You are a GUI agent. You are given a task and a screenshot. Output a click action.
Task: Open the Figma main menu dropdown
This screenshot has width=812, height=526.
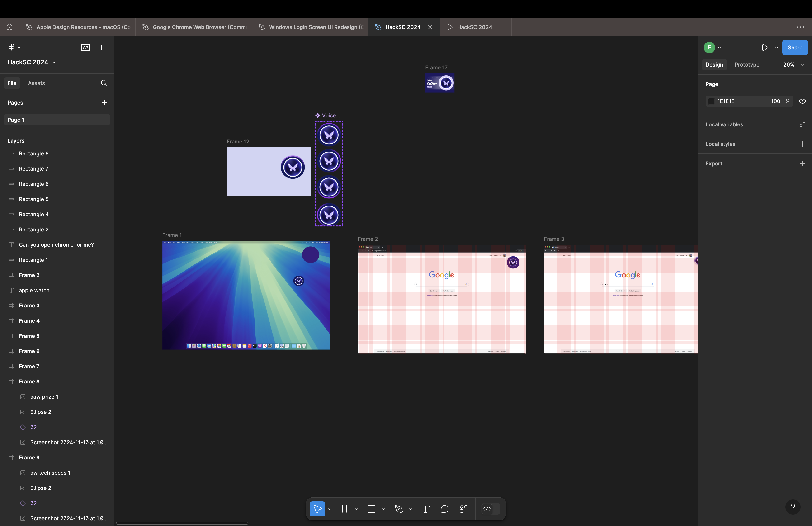click(x=14, y=48)
